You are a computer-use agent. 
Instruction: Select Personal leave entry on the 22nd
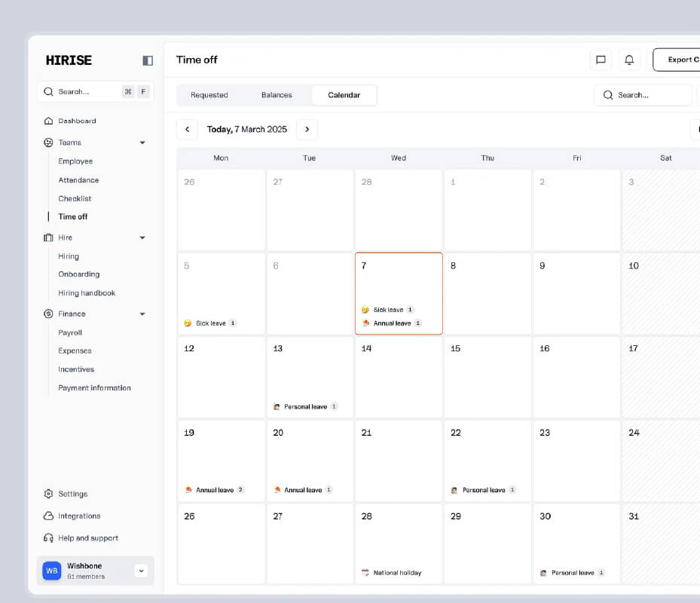[484, 490]
